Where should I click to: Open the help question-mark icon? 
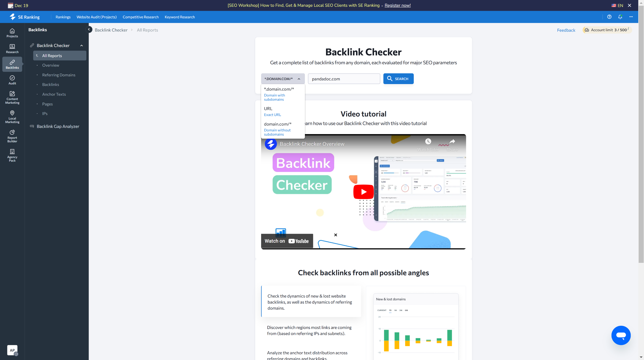click(609, 17)
